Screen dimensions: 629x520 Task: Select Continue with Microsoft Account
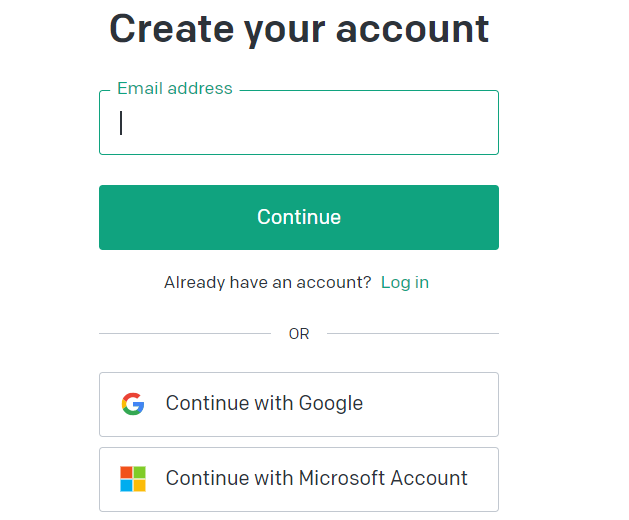click(x=299, y=479)
